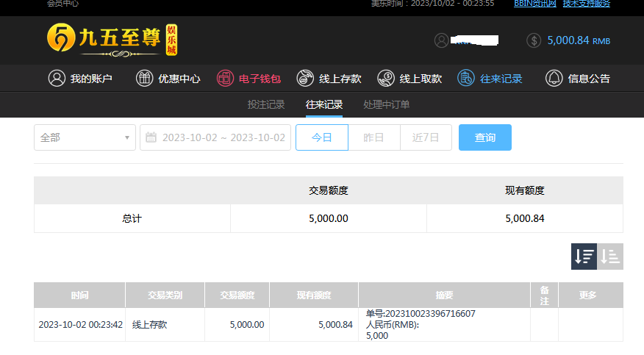Open the 2023-10-02 date range picker
This screenshot has width=644, height=355.
215,137
